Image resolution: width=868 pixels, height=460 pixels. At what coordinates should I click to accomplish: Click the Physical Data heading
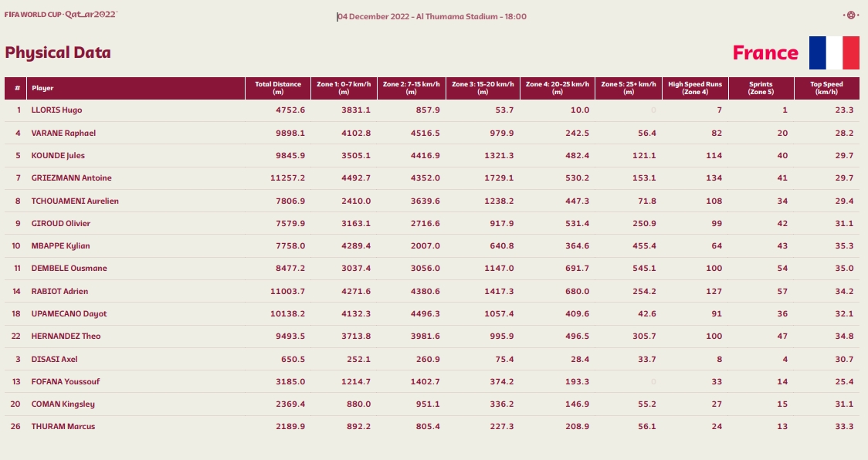(58, 52)
